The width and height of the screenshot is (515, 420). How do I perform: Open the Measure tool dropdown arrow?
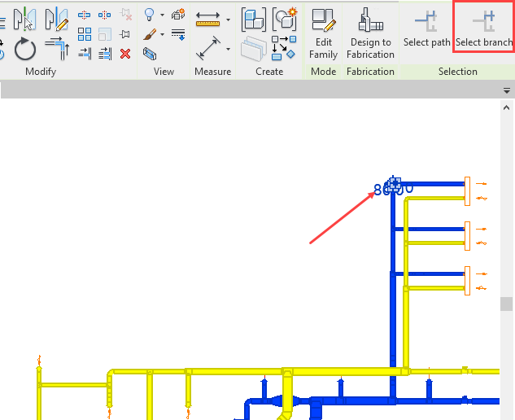(228, 20)
